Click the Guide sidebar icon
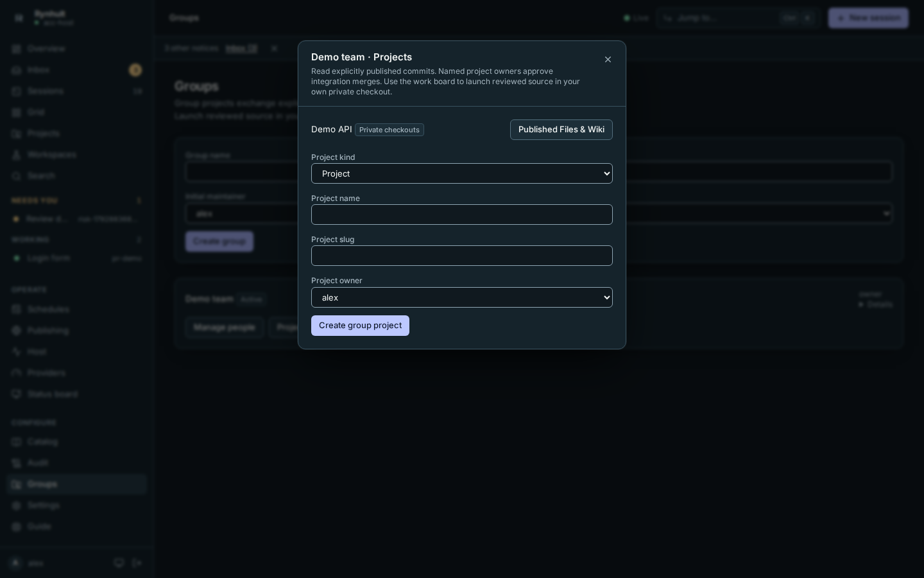 pyautogui.click(x=17, y=527)
